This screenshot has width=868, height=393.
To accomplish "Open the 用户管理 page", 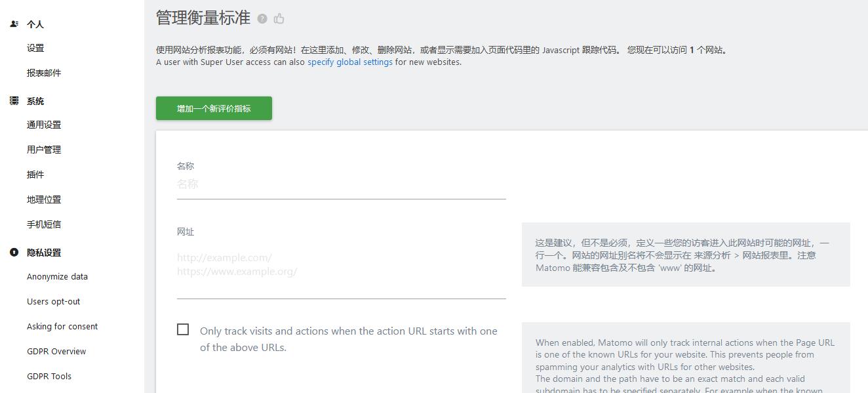I will pos(43,149).
